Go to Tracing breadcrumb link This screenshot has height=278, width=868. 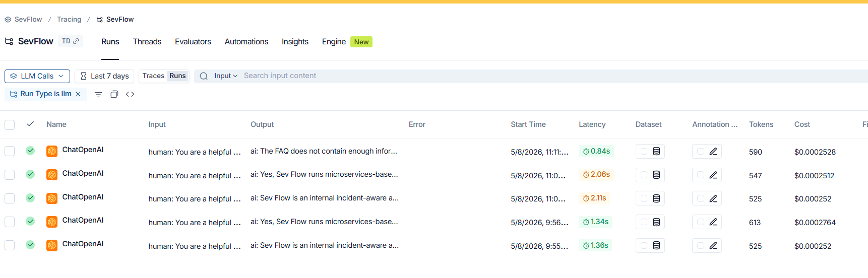point(69,20)
